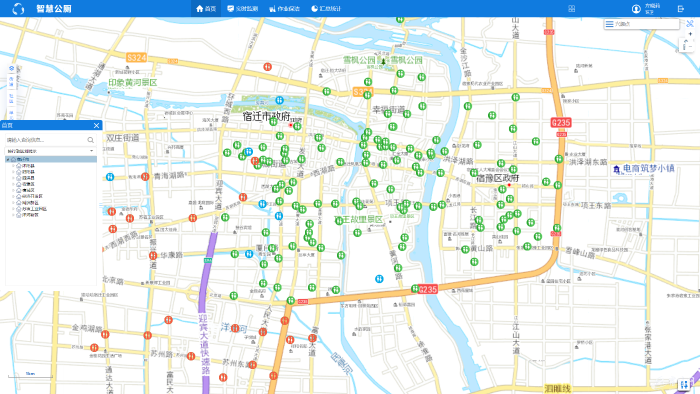The height and width of the screenshot is (394, 700).
Task: Expand the 沭阳县 tree node
Action: coord(13,166)
